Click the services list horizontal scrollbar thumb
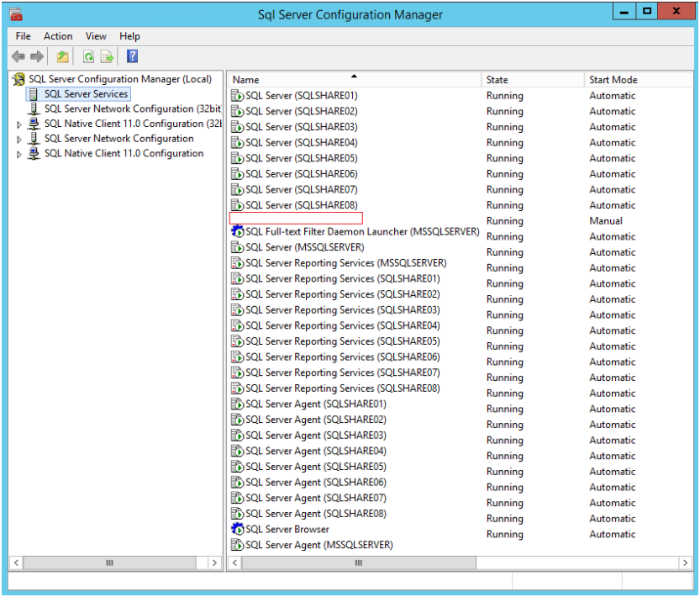This screenshot has width=700, height=597. click(359, 563)
